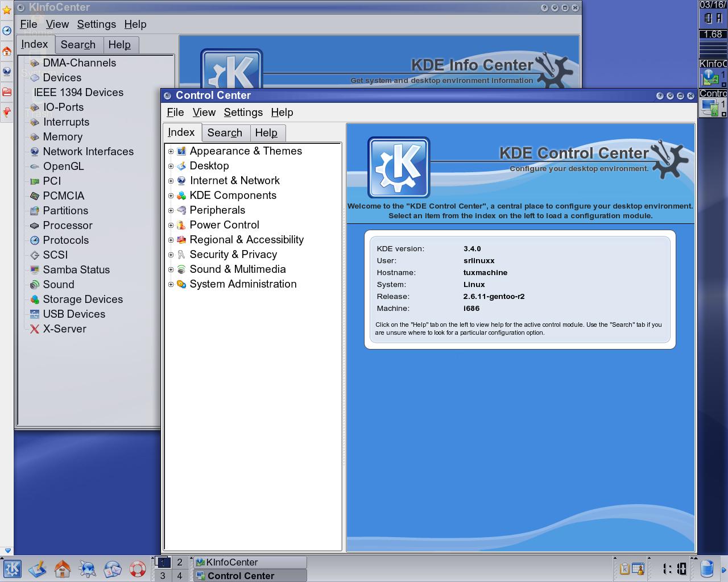The width and height of the screenshot is (728, 582).
Task: Select Sound in KInfoCenter list
Action: tap(59, 285)
